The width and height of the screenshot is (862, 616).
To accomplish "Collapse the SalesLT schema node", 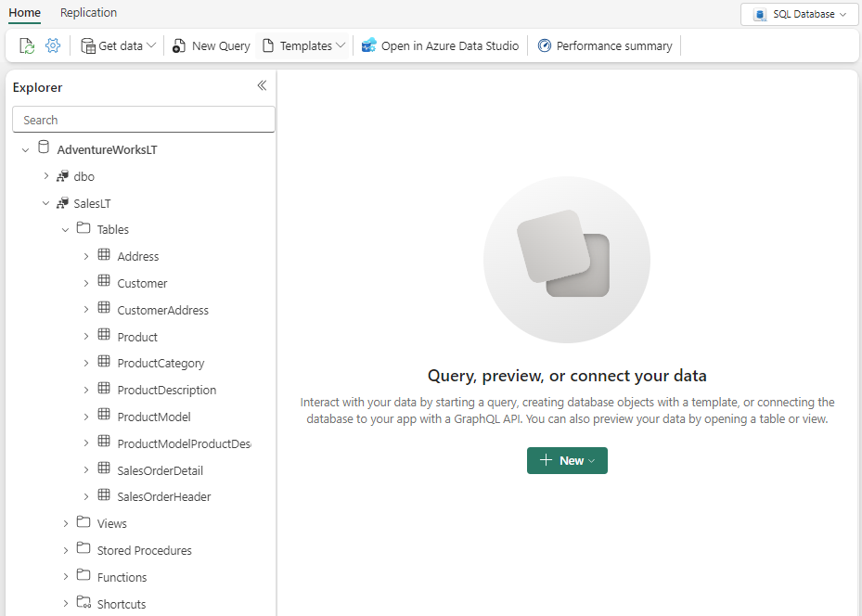I will point(46,203).
